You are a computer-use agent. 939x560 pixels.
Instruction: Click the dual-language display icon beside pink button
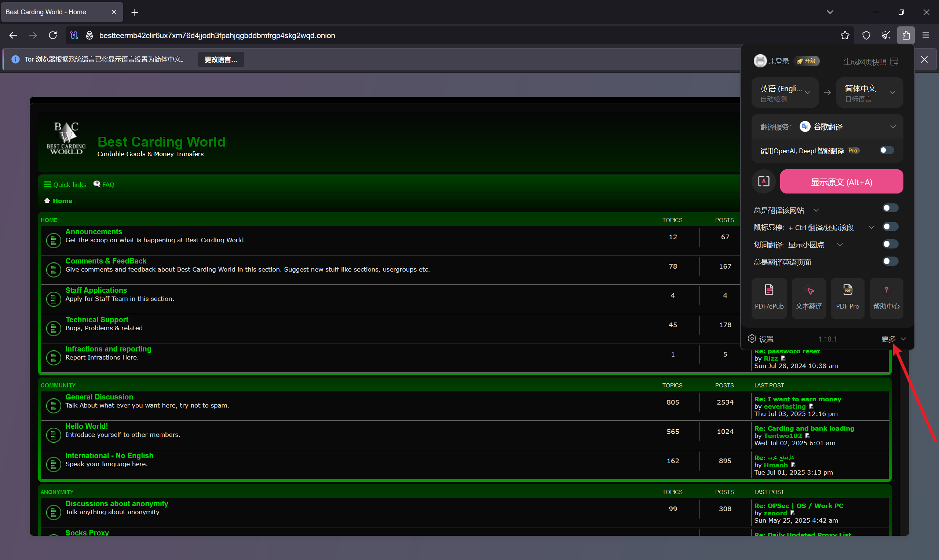coord(763,181)
